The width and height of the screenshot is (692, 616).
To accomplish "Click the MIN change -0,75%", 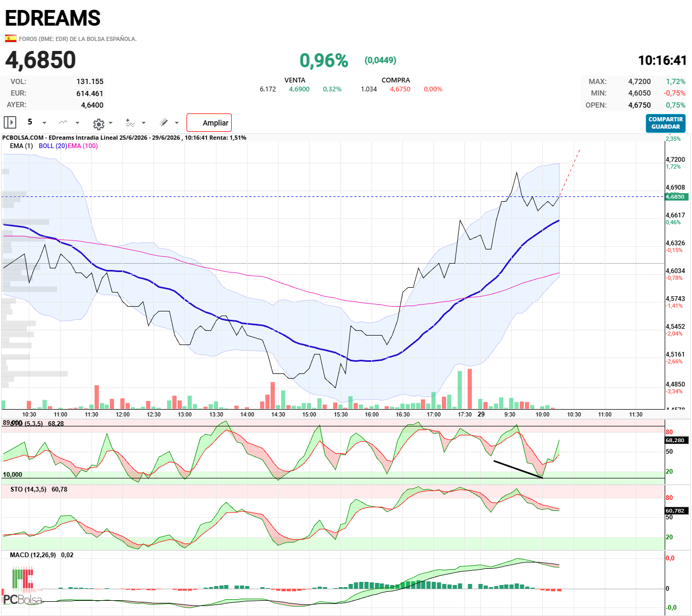I will click(674, 93).
